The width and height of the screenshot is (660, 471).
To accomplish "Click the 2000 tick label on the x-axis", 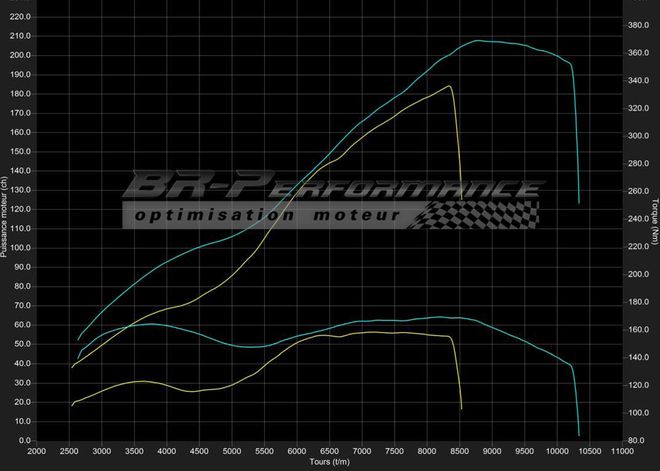I will click(x=36, y=452).
